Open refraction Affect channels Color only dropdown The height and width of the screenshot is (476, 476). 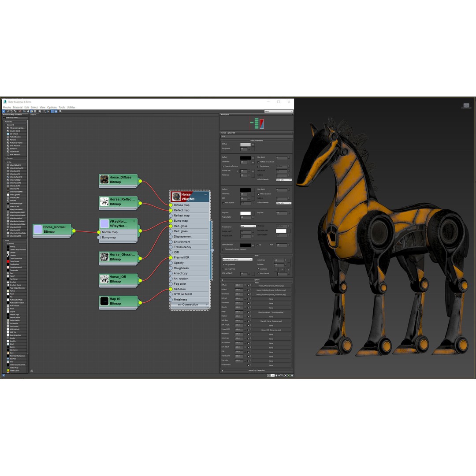coord(284,203)
